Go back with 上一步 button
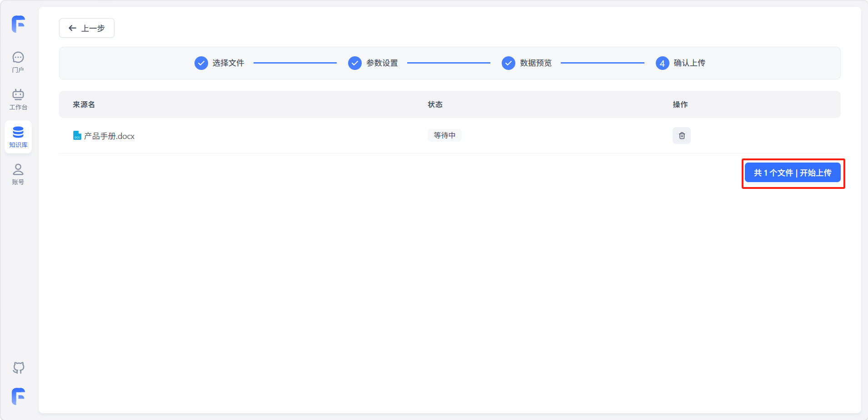This screenshot has width=868, height=420. pyautogui.click(x=87, y=28)
